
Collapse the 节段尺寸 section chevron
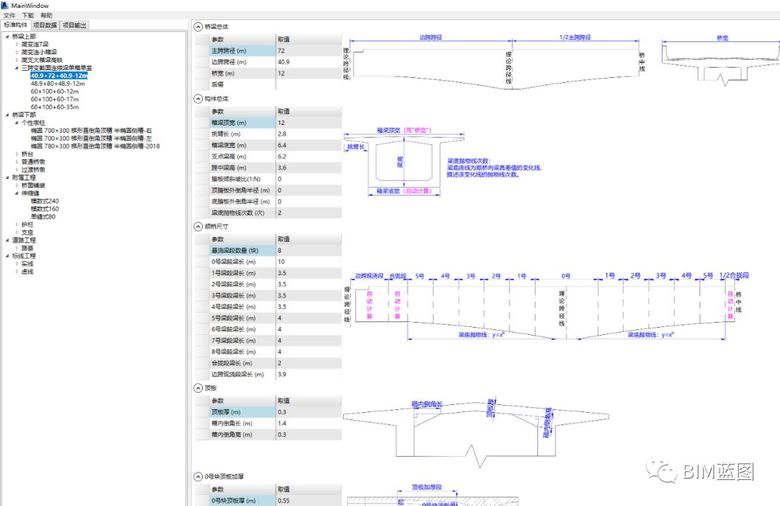coord(196,227)
